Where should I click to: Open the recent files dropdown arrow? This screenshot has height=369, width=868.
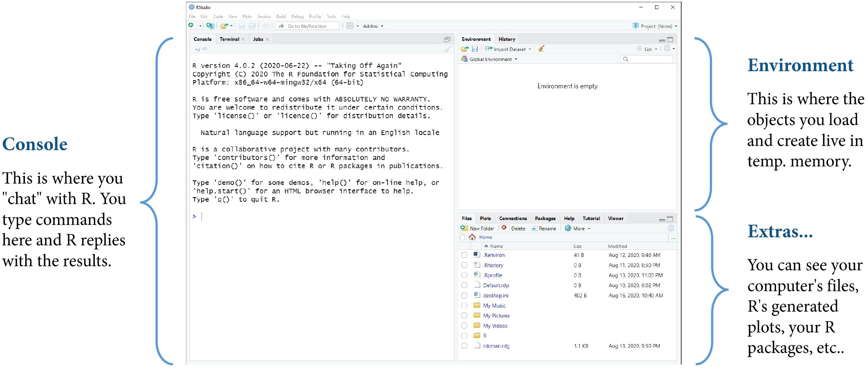click(x=232, y=26)
